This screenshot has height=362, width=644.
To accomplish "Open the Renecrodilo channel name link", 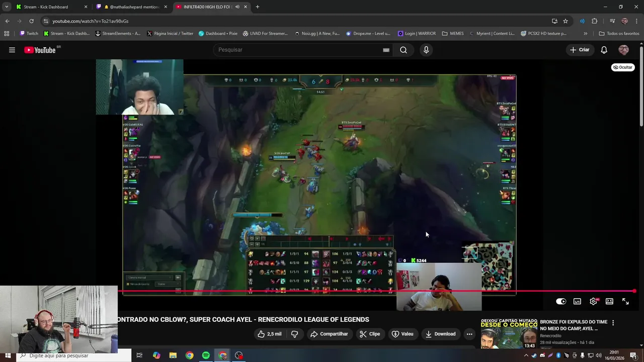I will click(550, 336).
